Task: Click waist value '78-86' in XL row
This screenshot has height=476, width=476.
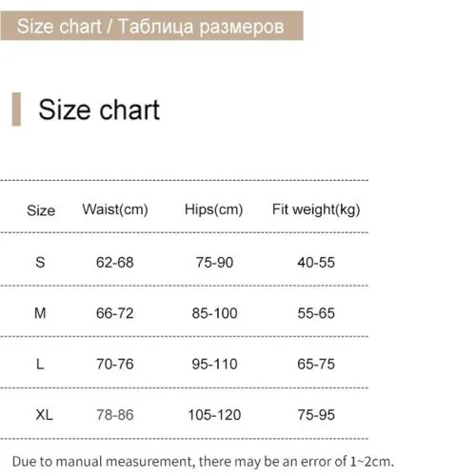Action: 115,415
